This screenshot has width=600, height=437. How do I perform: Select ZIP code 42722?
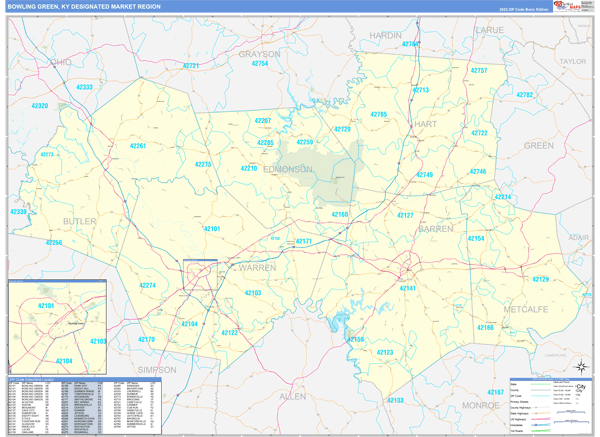[479, 133]
